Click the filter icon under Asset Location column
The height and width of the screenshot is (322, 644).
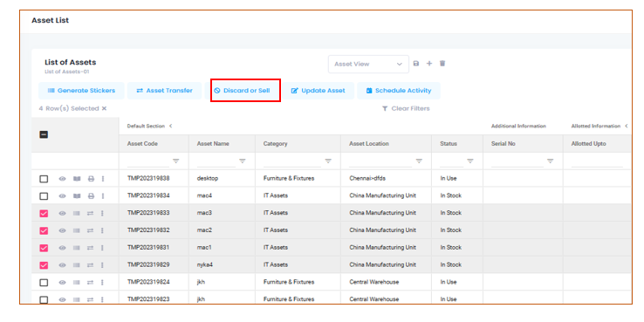pyautogui.click(x=419, y=161)
